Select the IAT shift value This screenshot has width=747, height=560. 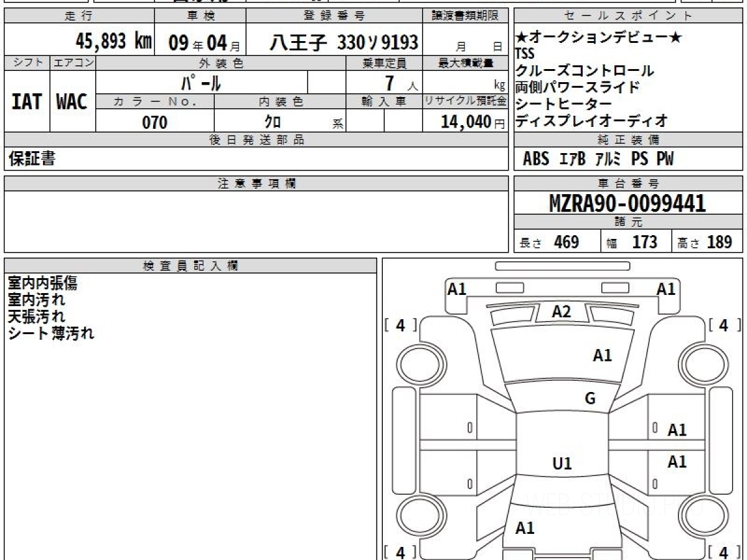click(x=27, y=101)
